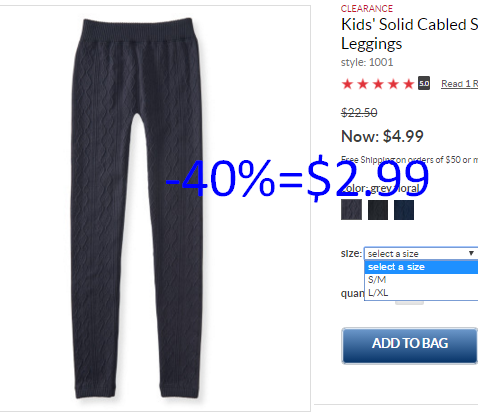Click the Free Shipping offer text

(409, 160)
